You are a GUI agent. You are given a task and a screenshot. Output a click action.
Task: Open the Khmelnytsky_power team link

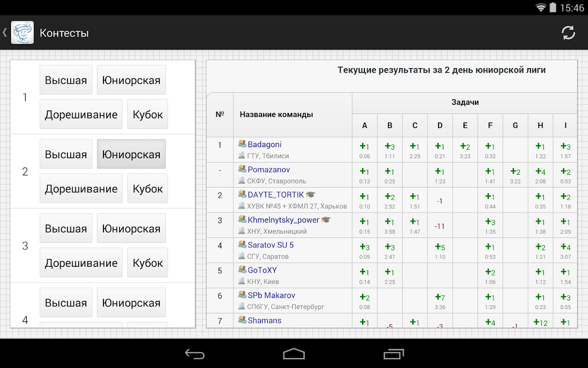click(x=283, y=220)
